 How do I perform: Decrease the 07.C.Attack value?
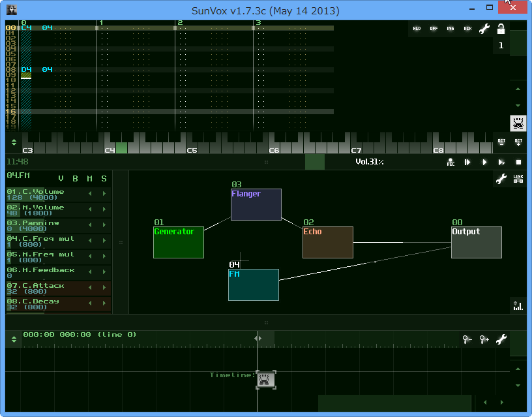coord(90,288)
